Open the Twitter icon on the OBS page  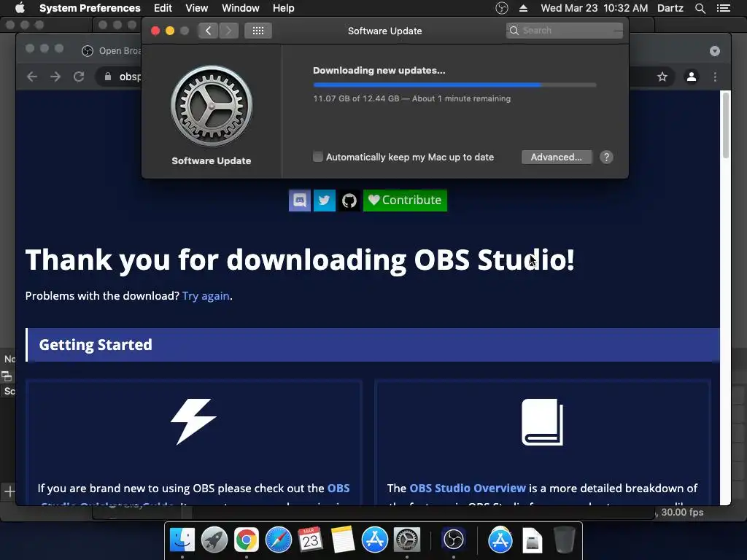click(x=325, y=201)
